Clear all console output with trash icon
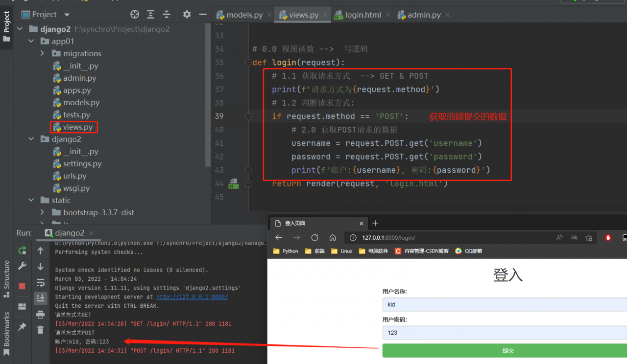This screenshot has height=364, width=627. point(40,330)
